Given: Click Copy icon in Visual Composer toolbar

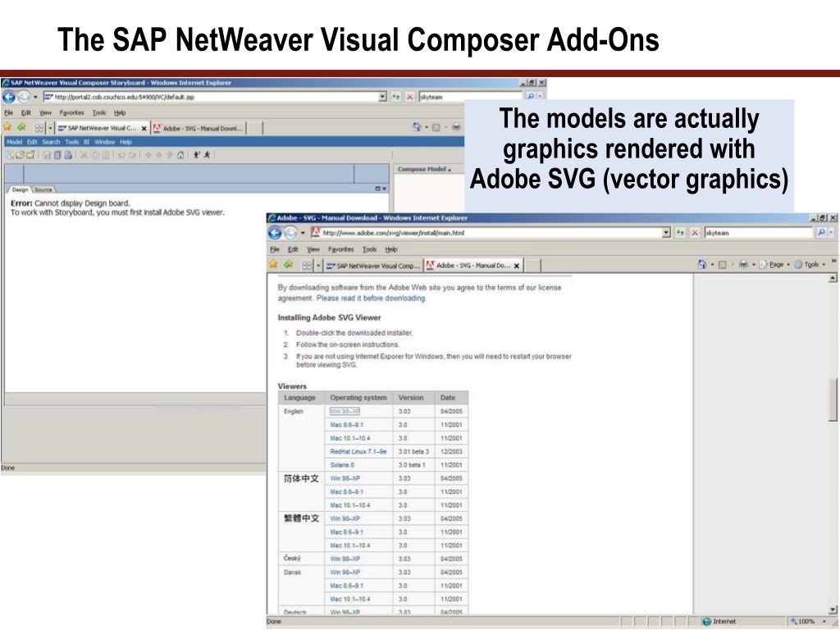Looking at the screenshot, I should [95, 155].
